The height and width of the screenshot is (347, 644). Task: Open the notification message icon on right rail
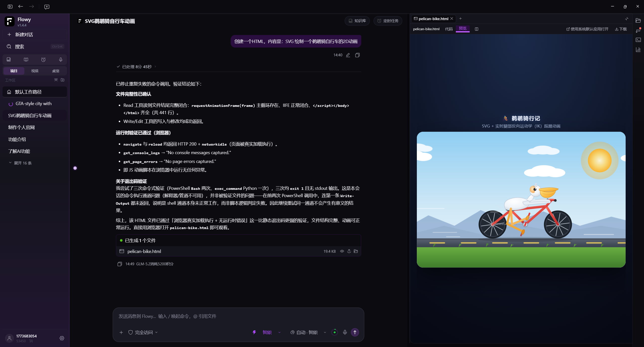tap(638, 30)
